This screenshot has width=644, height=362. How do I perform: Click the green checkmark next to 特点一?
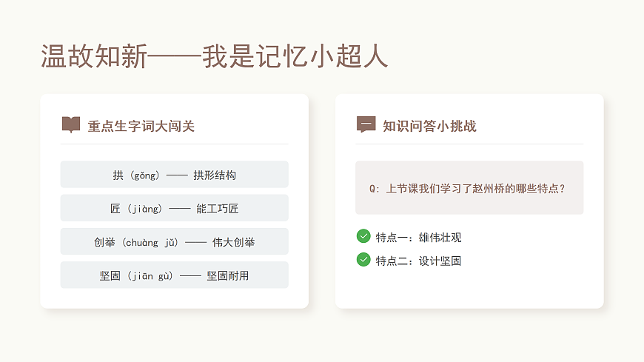click(x=363, y=236)
